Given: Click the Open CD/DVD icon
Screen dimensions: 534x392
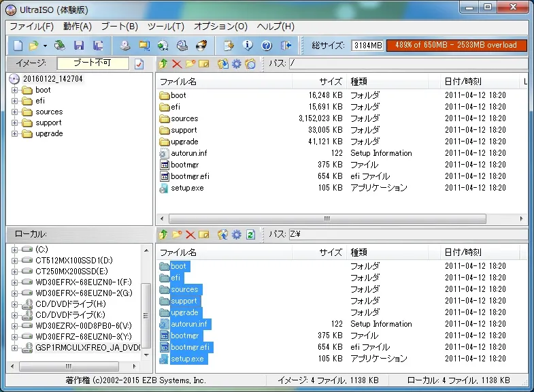Looking at the screenshot, I should coord(60,46).
